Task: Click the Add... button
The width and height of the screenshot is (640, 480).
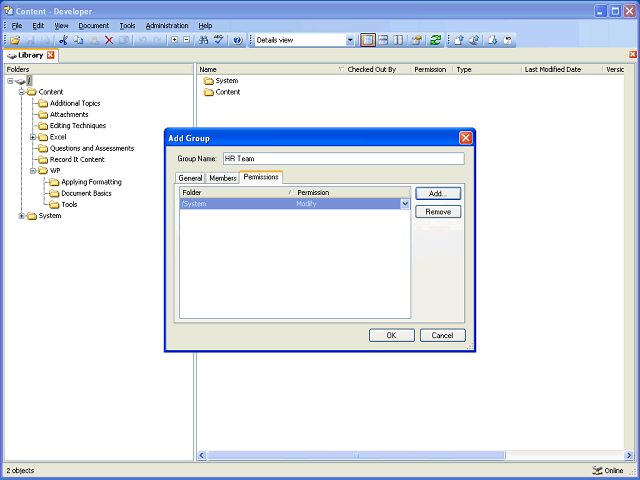Action: point(438,193)
